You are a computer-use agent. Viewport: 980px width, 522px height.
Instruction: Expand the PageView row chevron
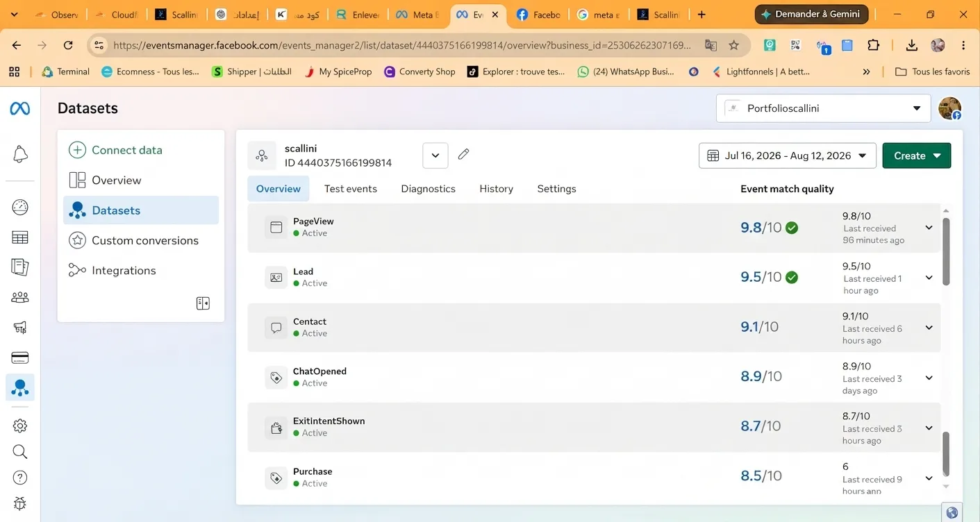click(x=929, y=228)
